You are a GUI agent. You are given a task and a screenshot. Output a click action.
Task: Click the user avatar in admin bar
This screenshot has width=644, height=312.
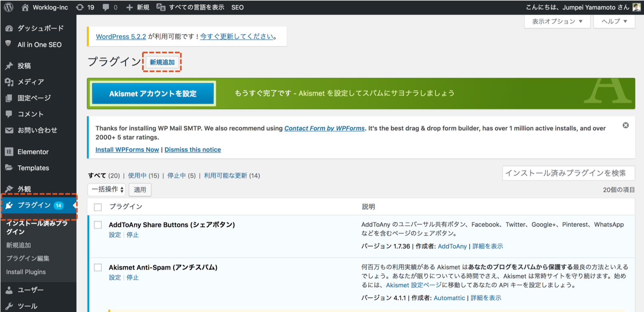(x=636, y=7)
